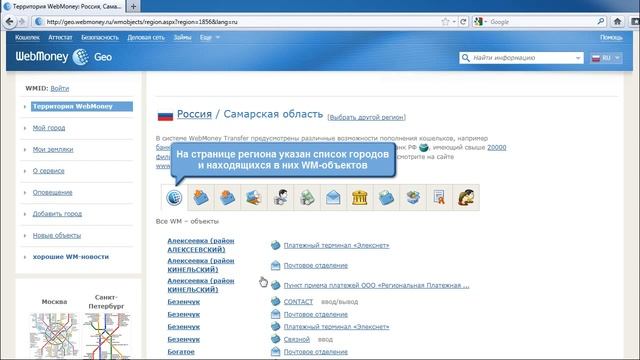Click the 20000 link in the description
The width and height of the screenshot is (640, 360).
(497, 147)
